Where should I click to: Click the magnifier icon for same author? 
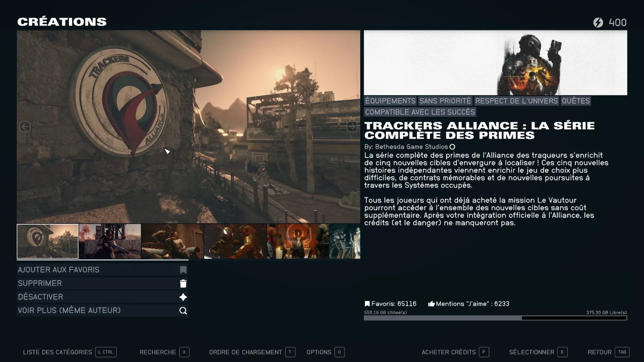tap(183, 311)
